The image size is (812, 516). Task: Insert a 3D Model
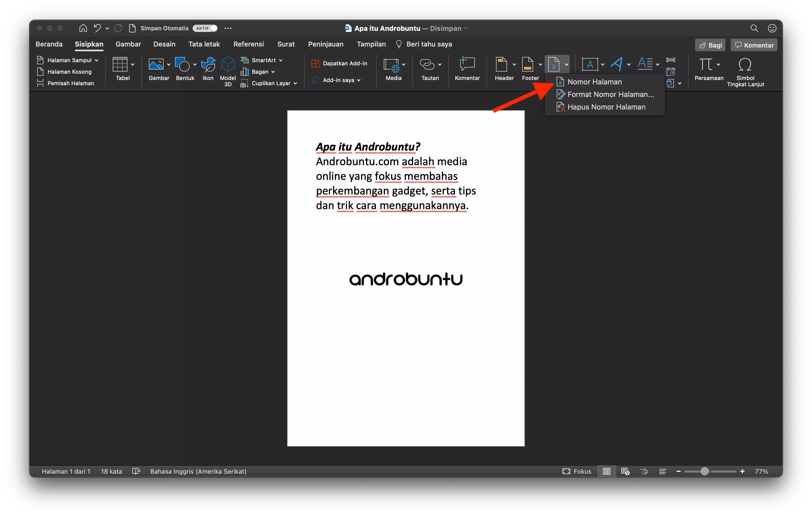pyautogui.click(x=228, y=71)
